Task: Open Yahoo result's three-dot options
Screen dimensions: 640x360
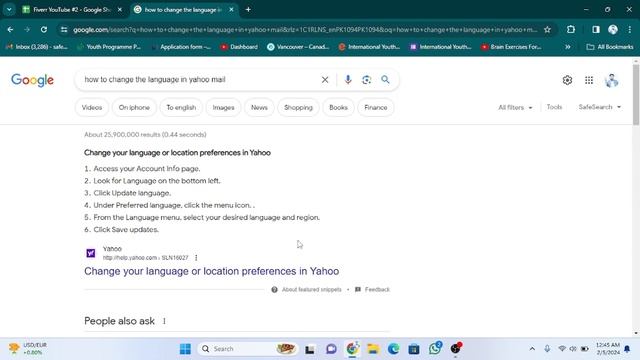Action: coord(196,258)
